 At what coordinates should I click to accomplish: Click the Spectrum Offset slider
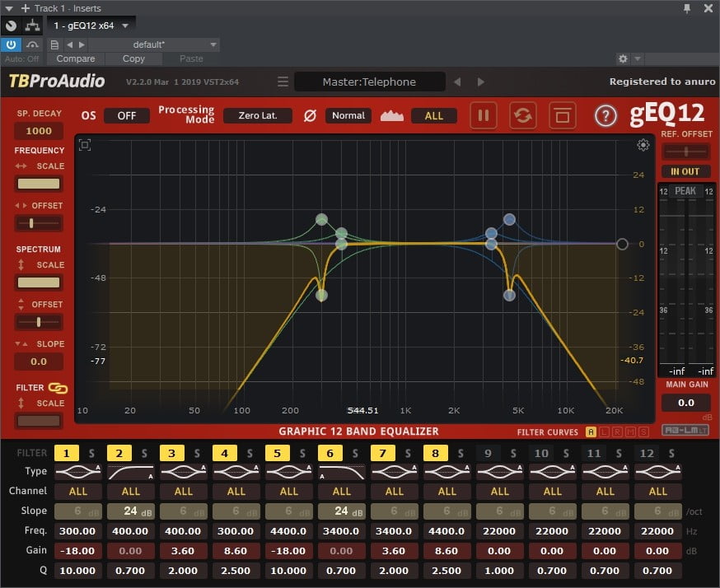coord(39,322)
